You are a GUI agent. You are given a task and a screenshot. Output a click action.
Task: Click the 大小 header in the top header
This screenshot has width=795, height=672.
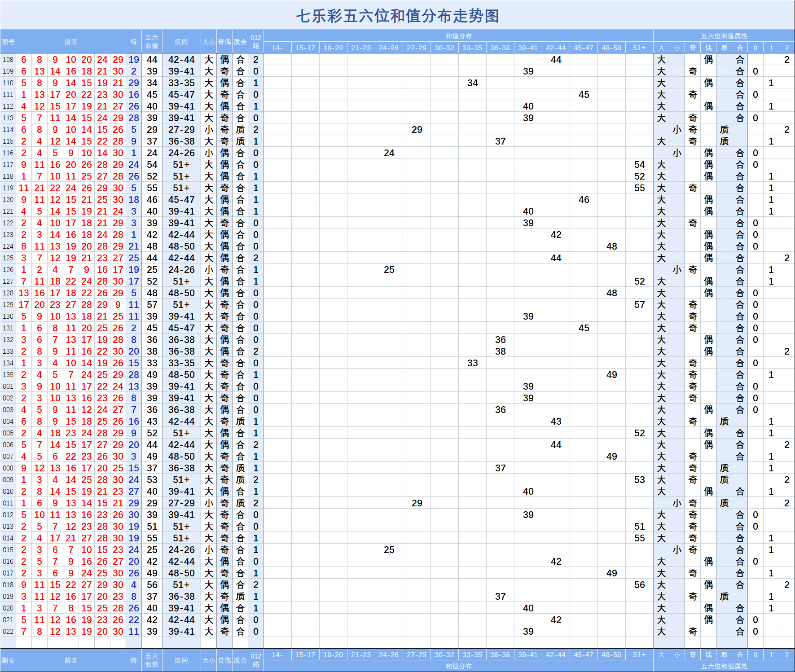[209, 42]
